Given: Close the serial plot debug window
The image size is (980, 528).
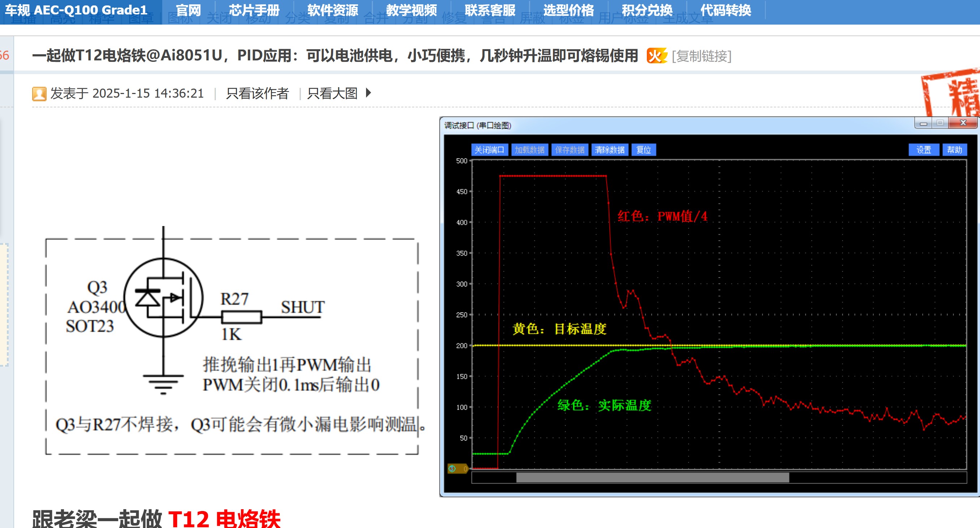Looking at the screenshot, I should coord(963,123).
